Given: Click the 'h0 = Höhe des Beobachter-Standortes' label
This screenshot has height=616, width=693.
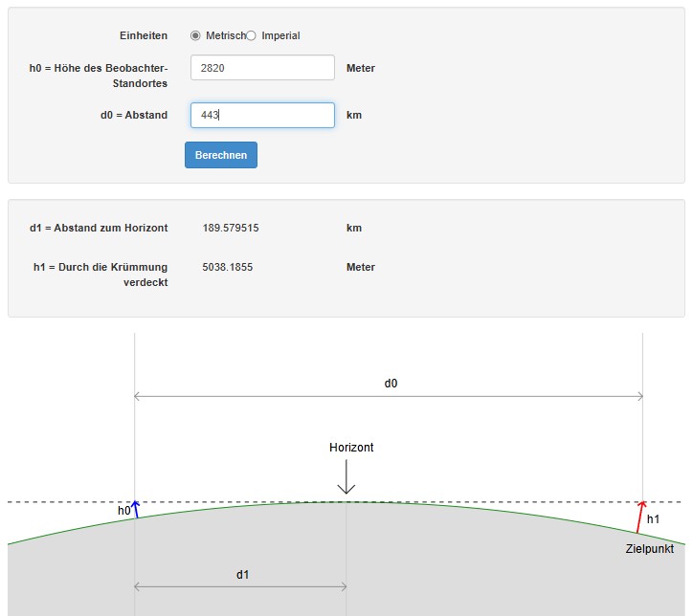Looking at the screenshot, I should click(99, 76).
